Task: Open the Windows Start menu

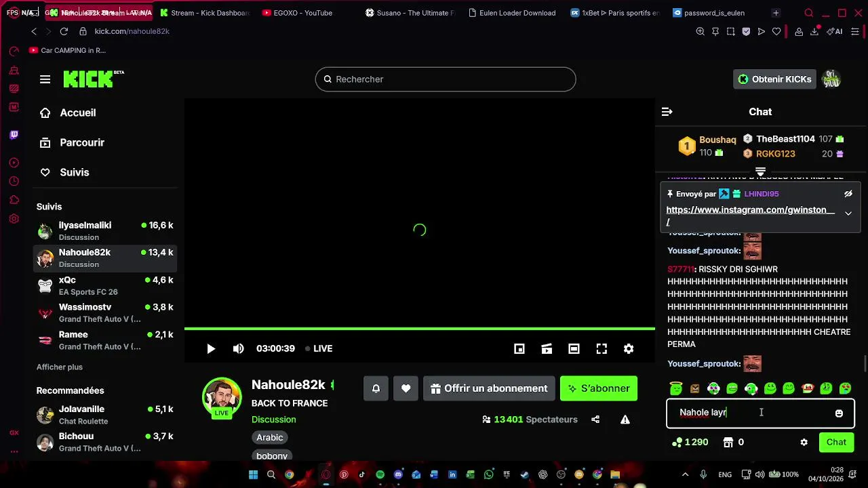Action: (253, 474)
